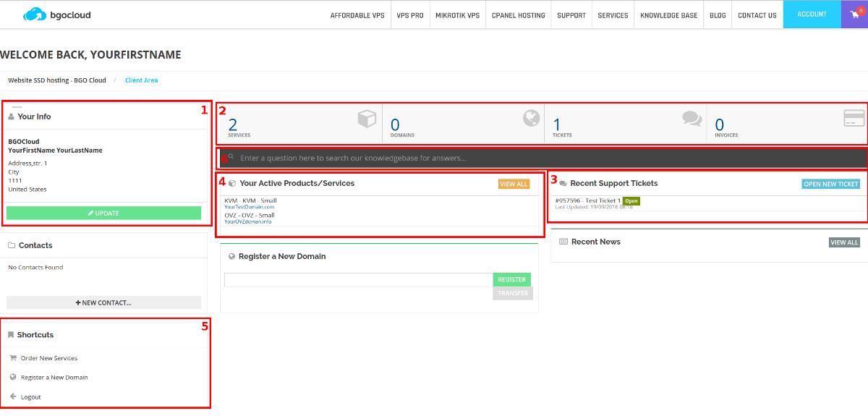Click the domain name input field
Viewport: 868px width, 416px height.
coord(359,279)
